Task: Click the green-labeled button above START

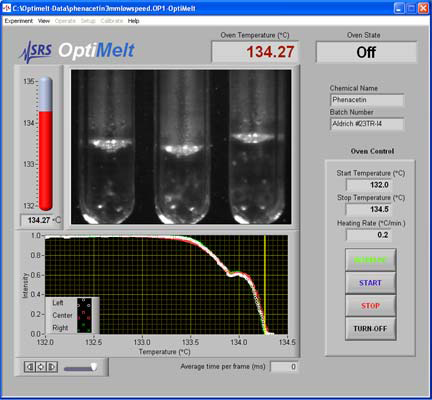Action: point(370,260)
